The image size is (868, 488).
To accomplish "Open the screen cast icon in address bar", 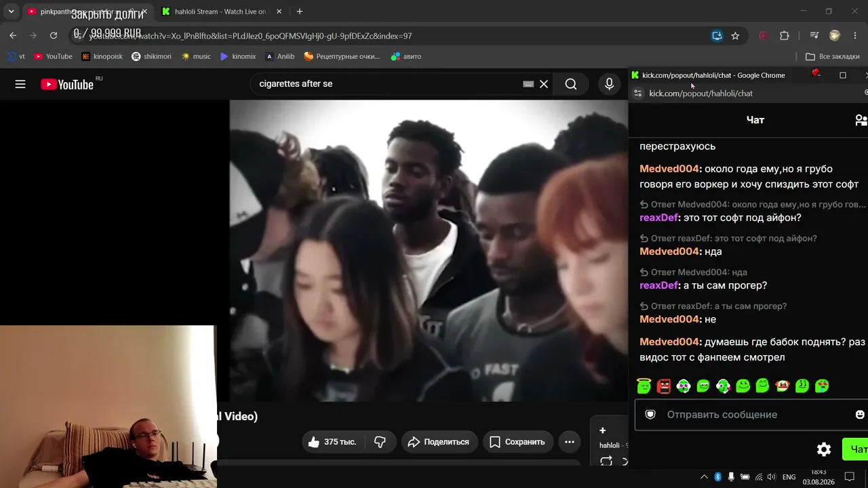I will [717, 36].
